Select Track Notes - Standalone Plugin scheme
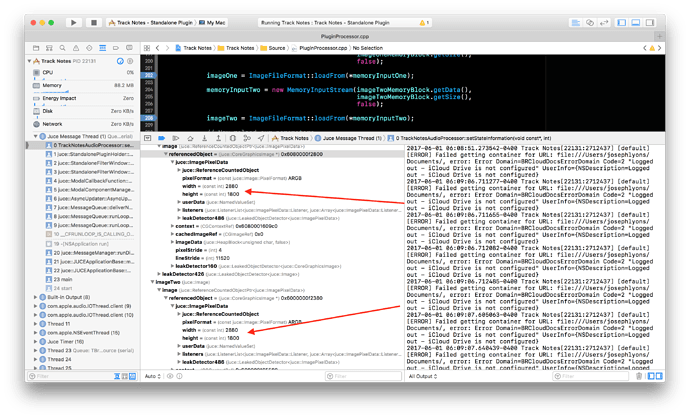The width and height of the screenshot is (690, 418). [150, 22]
